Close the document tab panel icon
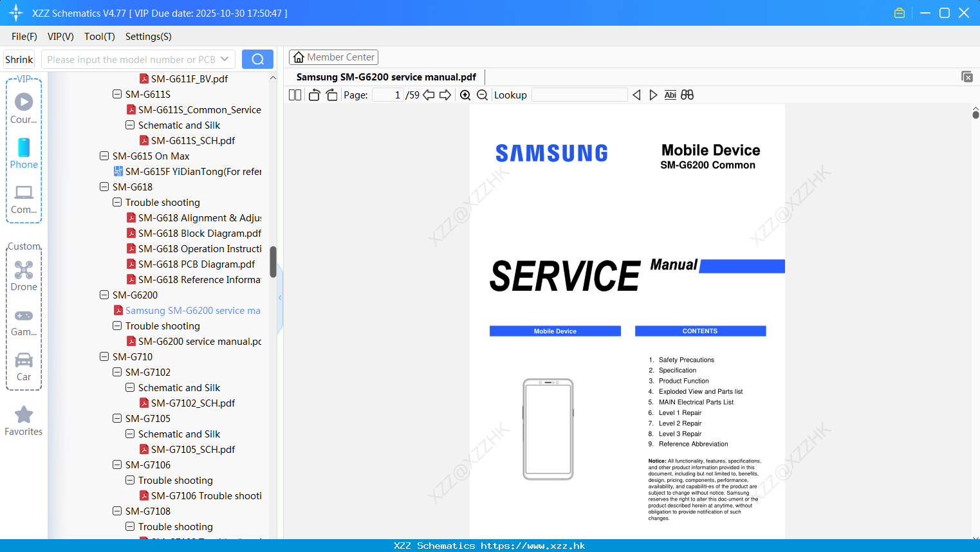980x552 pixels. (x=967, y=77)
